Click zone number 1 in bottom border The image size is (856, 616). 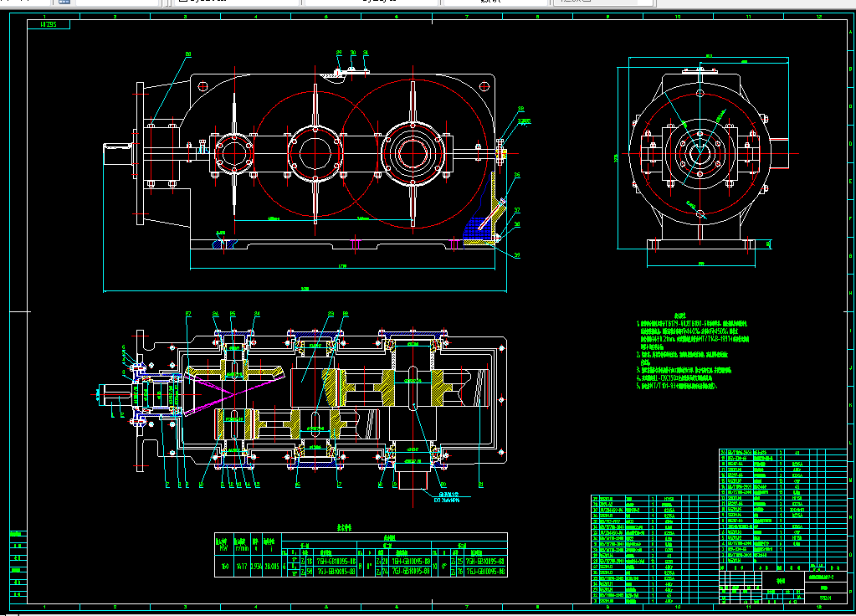[44, 607]
